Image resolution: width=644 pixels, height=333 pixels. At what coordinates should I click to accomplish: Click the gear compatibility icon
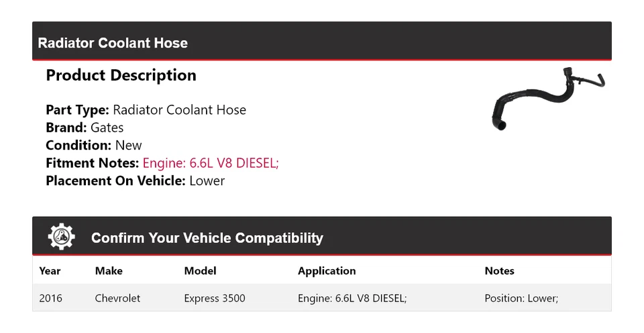(62, 237)
